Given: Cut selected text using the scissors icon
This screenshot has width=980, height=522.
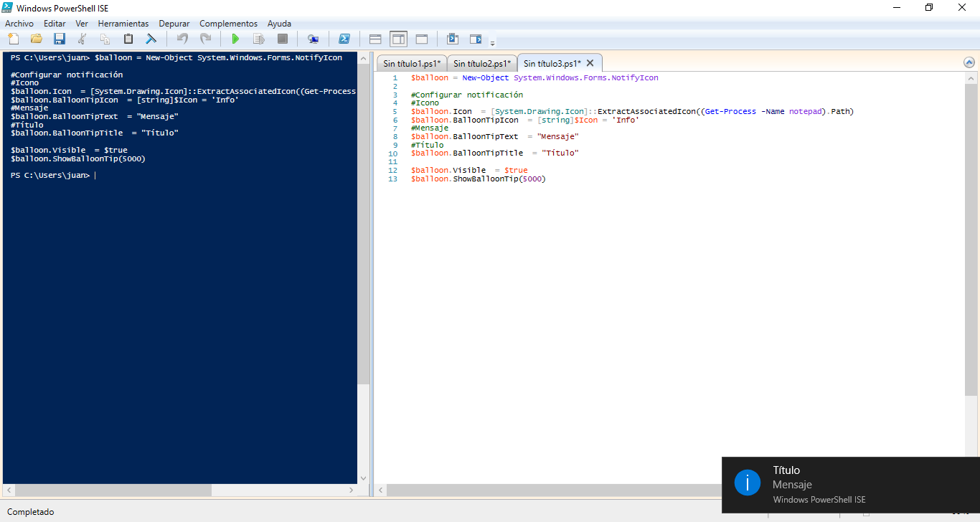Looking at the screenshot, I should (x=82, y=39).
